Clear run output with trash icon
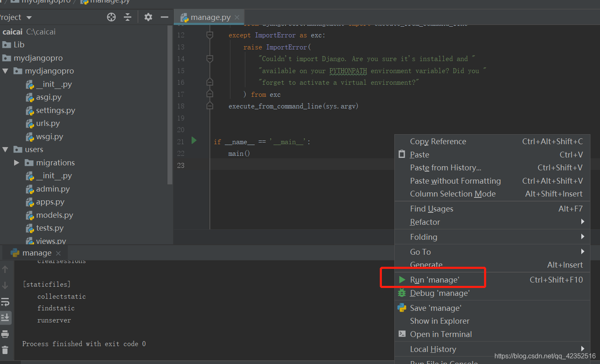The width and height of the screenshot is (600, 364). click(x=5, y=350)
